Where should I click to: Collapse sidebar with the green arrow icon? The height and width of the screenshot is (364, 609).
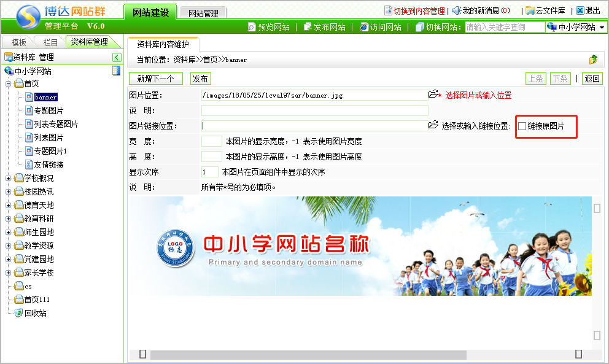pyautogui.click(x=117, y=57)
